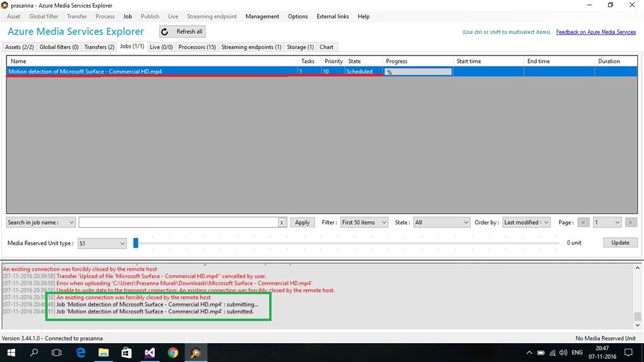Open the Management menu
This screenshot has width=644, height=362.
click(x=262, y=16)
